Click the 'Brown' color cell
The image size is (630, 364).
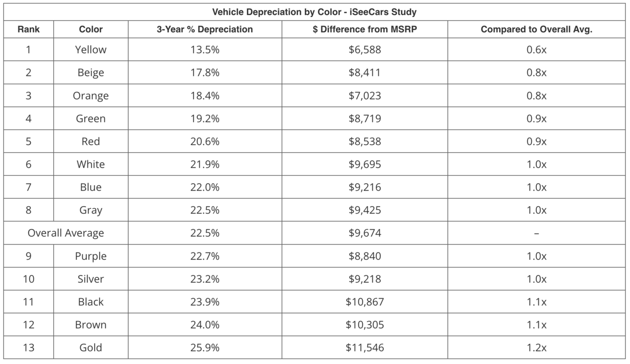[91, 325]
